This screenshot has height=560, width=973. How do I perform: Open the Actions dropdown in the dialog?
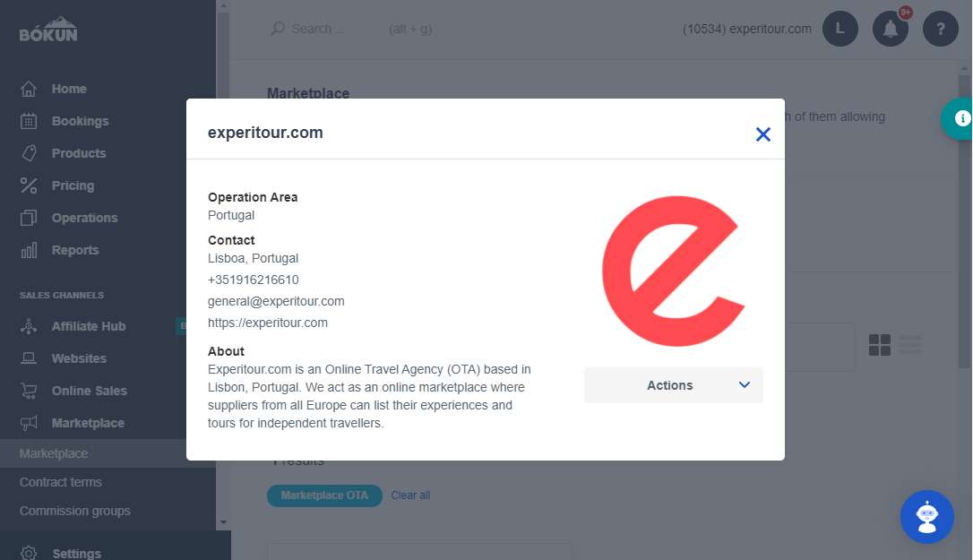click(673, 384)
